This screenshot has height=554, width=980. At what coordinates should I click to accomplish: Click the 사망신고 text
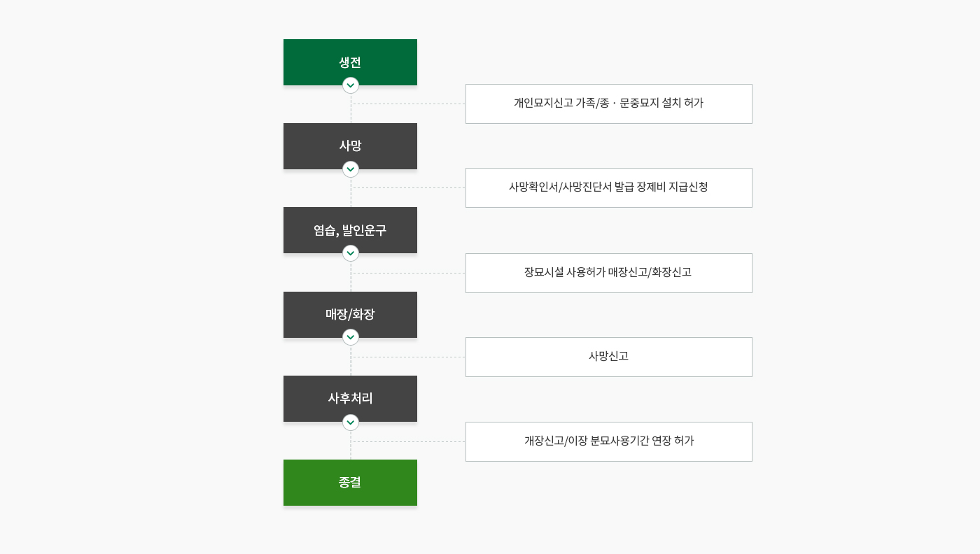(608, 356)
